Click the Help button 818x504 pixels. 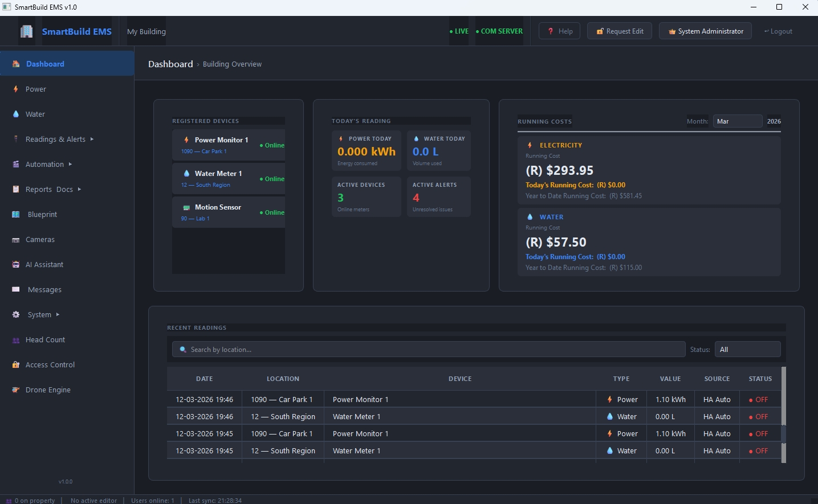pyautogui.click(x=560, y=31)
